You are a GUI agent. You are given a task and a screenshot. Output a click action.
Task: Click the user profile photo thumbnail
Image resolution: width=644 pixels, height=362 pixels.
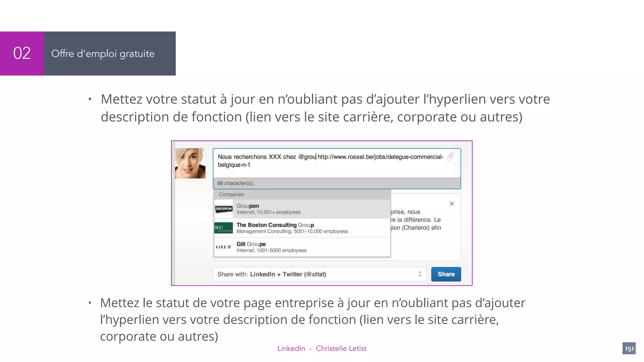190,163
